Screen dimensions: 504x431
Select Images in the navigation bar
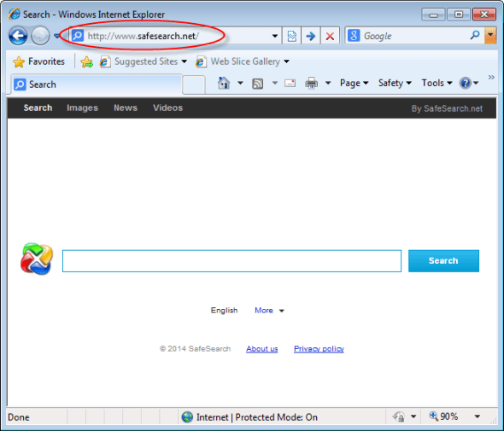pyautogui.click(x=82, y=108)
